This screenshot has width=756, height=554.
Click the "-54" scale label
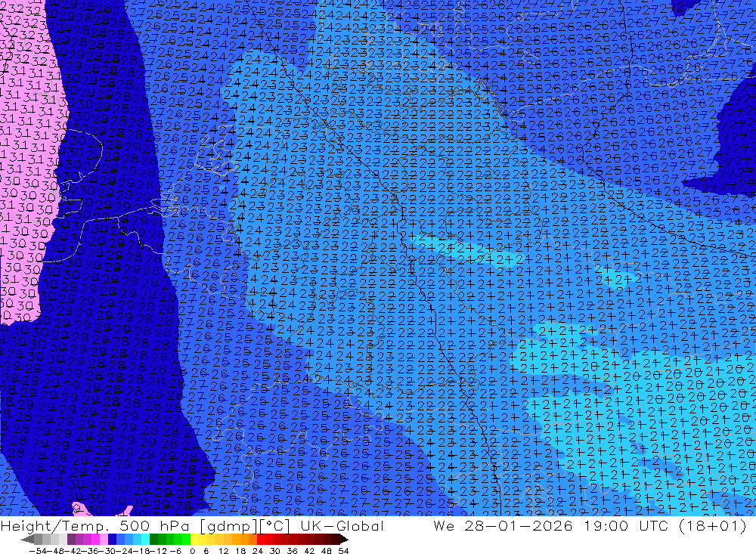[38, 551]
